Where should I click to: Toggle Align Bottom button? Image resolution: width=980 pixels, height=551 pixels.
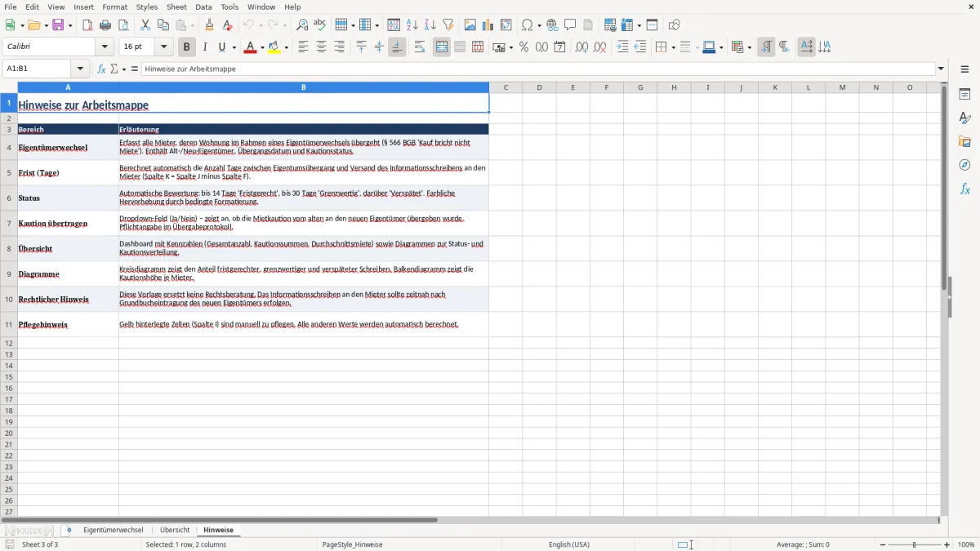click(x=397, y=47)
